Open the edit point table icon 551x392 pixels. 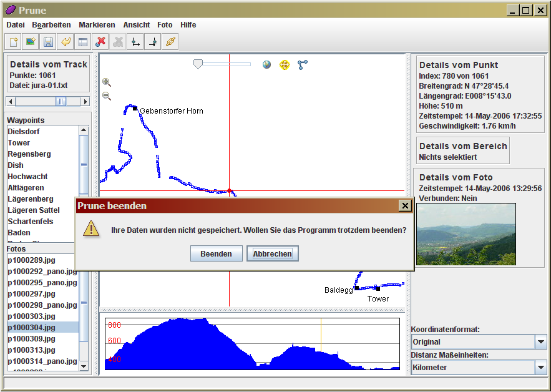point(82,42)
